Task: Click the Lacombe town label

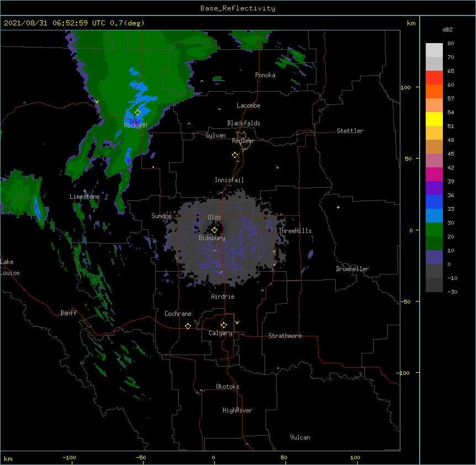Action: tap(248, 105)
